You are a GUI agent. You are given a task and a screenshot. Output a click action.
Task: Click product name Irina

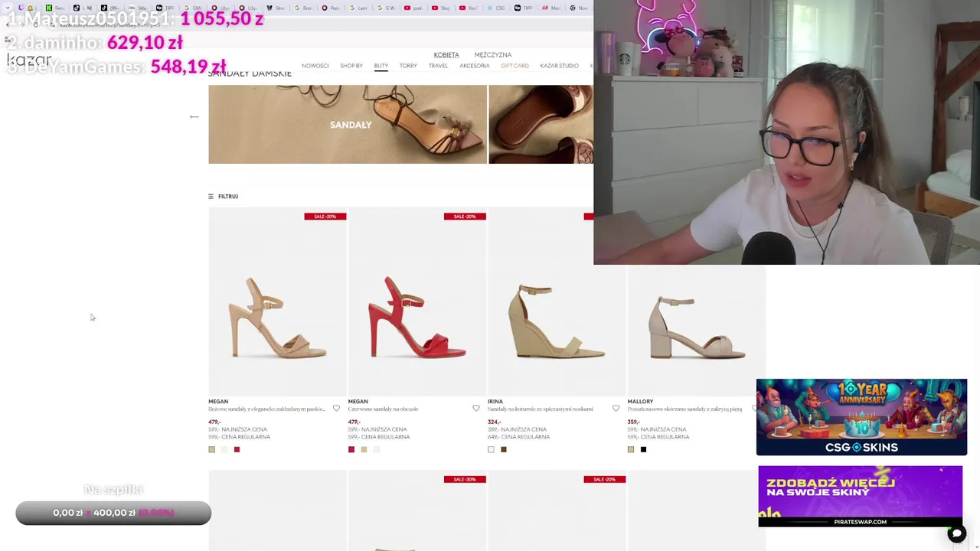tap(495, 401)
